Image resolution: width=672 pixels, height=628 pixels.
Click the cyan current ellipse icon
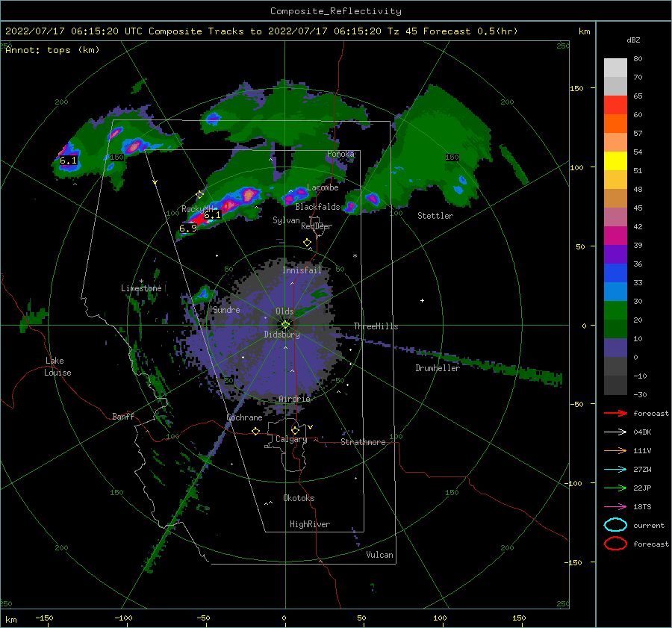(615, 525)
